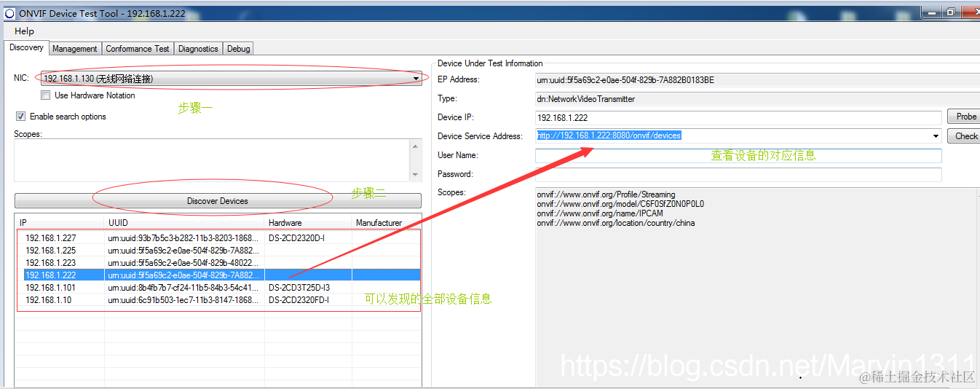Maximize the ONVIF Device Test Tool window

(x=951, y=12)
